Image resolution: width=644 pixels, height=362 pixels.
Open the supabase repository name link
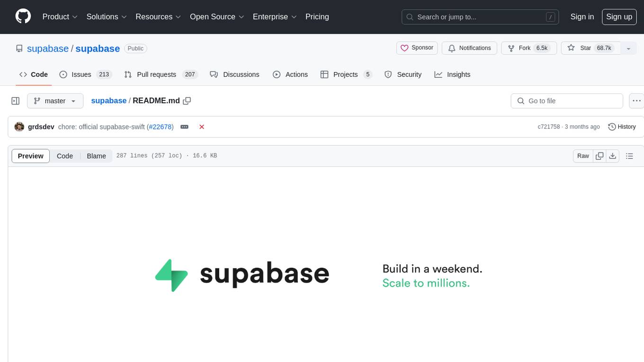coord(98,48)
